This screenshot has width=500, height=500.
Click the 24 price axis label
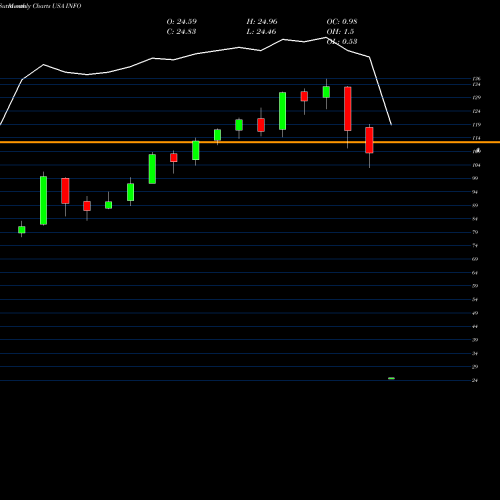(475, 380)
